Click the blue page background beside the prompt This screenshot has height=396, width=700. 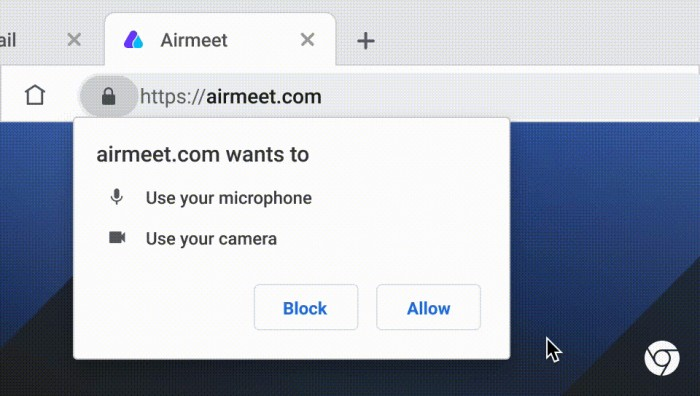(x=603, y=201)
